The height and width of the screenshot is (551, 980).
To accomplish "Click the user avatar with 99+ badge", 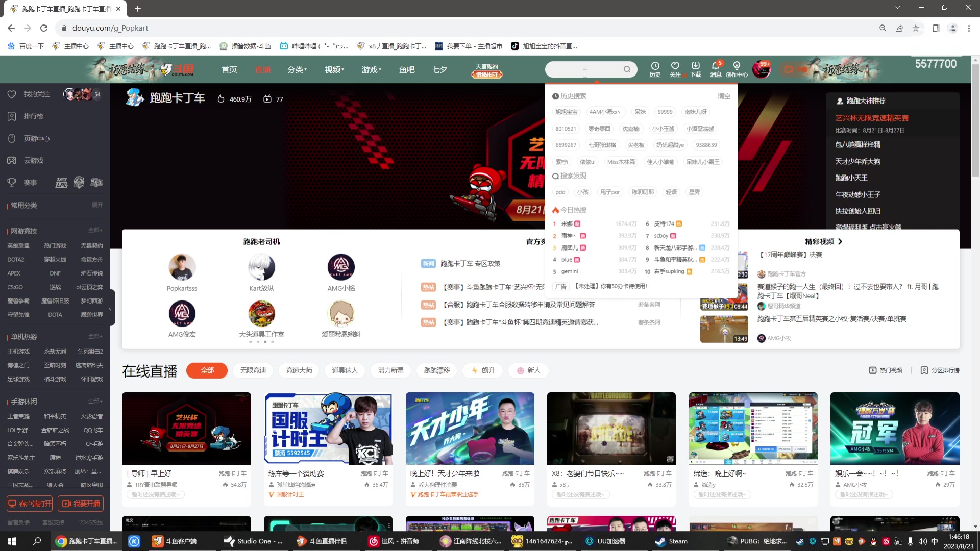I will (761, 69).
